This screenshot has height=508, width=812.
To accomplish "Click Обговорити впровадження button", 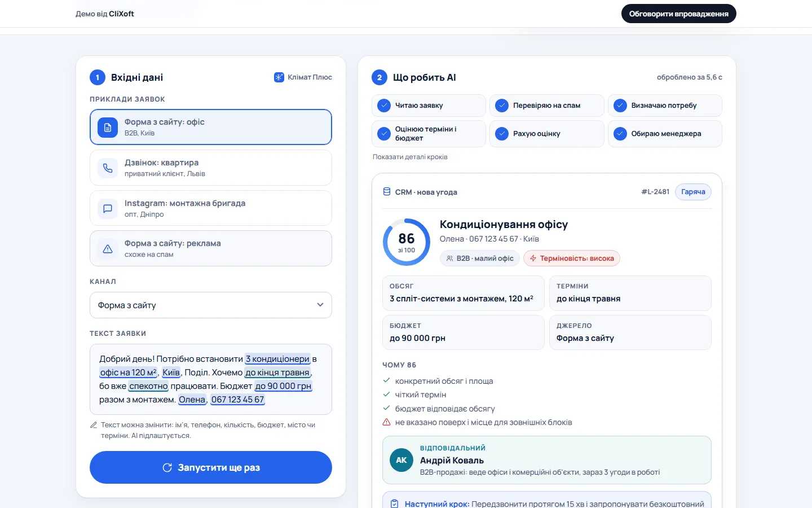I will (679, 14).
